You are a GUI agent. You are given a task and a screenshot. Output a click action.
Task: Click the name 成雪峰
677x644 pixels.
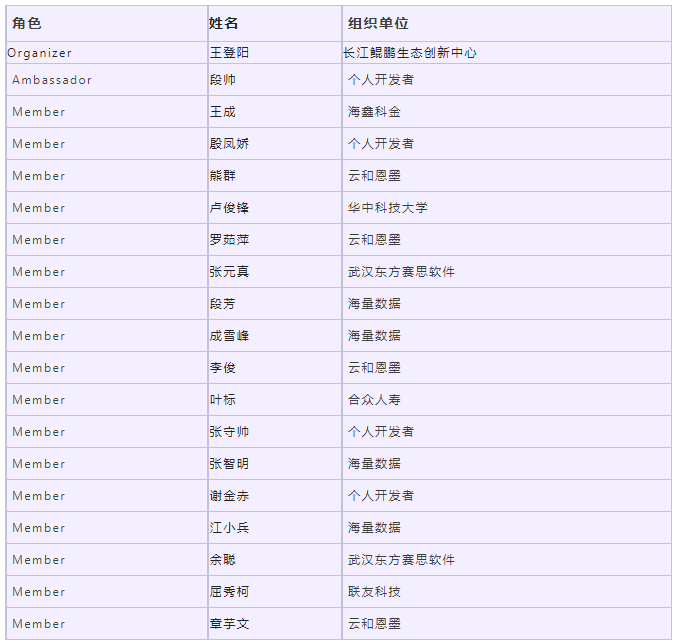coord(229,335)
